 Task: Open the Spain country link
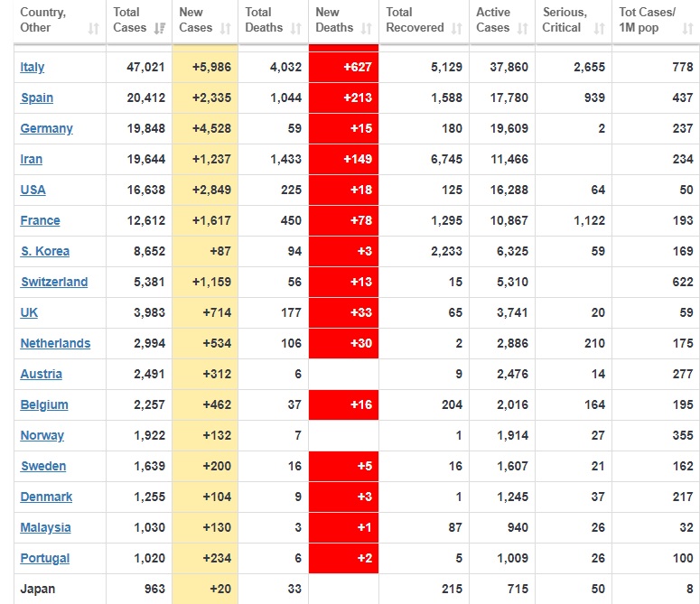click(x=37, y=98)
